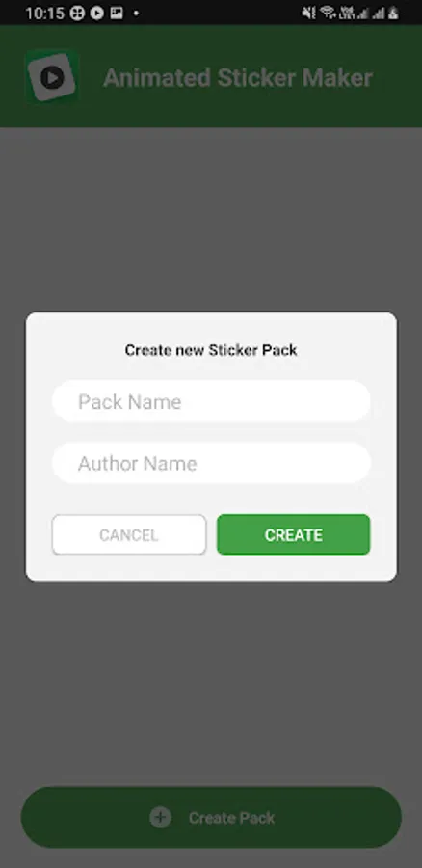Confirm with the green CREATE button
Screen dimensions: 422x868
point(293,534)
